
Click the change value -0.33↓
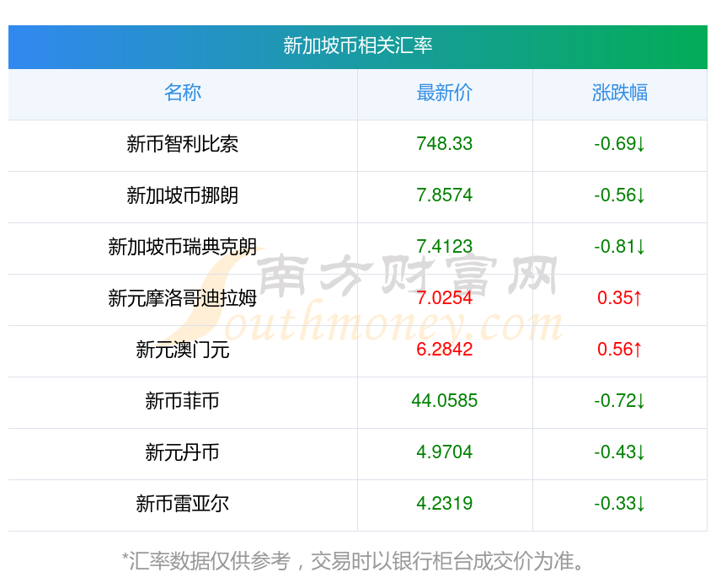click(620, 504)
